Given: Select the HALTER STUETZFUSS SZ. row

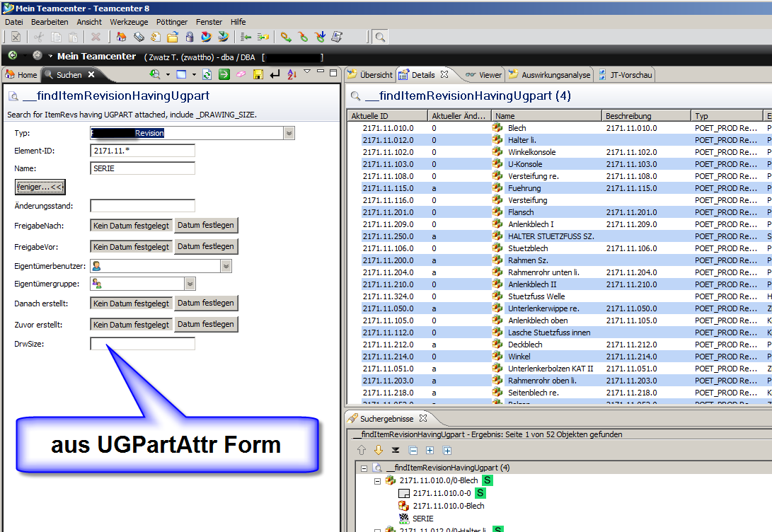Looking at the screenshot, I should pos(559,236).
